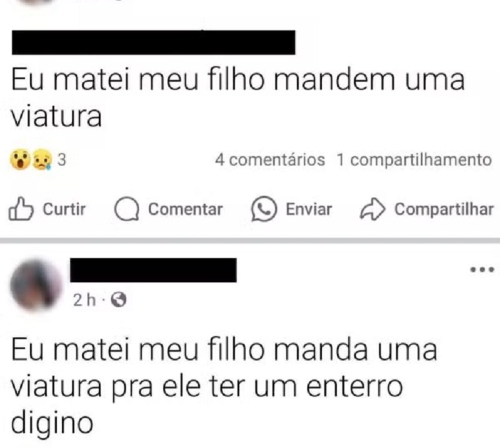Click the Curtir label text
Image resolution: width=500 pixels, height=448 pixels.
(x=64, y=209)
